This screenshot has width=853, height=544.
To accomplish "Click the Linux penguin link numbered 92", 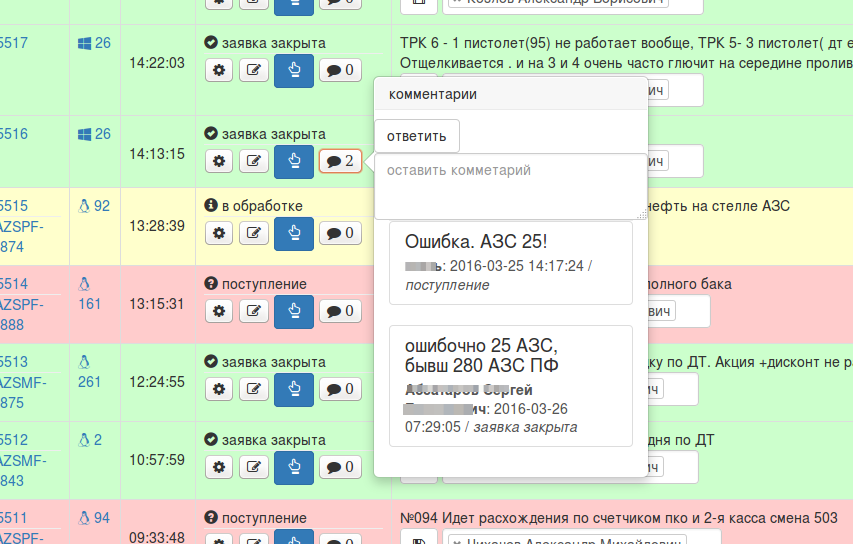I will (94, 206).
